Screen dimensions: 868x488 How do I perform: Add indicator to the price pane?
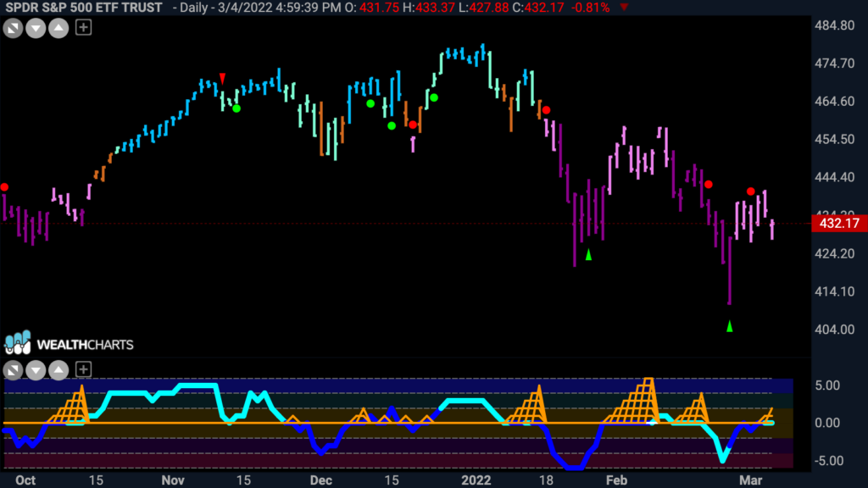pos(83,27)
